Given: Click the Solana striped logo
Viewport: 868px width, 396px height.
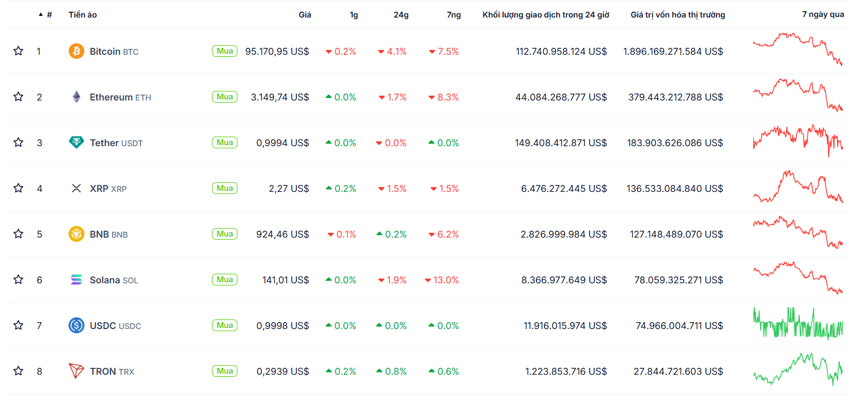Looking at the screenshot, I should (76, 280).
